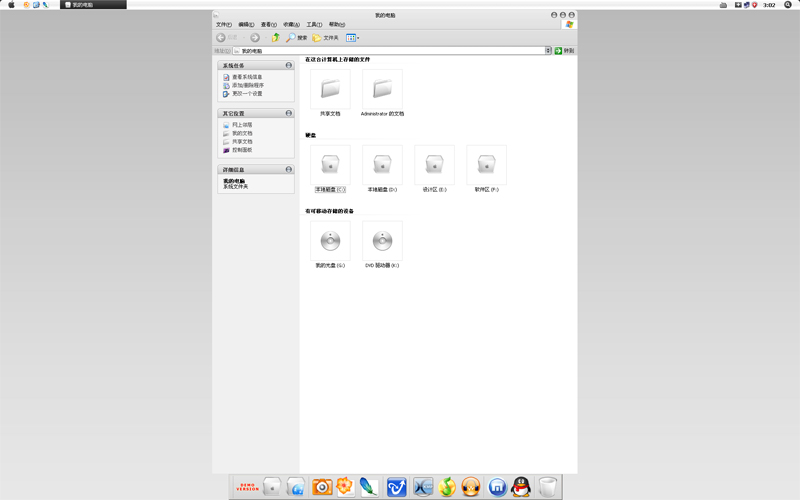Viewport: 800px width, 500px height.
Task: Click the 添加/删除程序 link
Action: (x=247, y=85)
